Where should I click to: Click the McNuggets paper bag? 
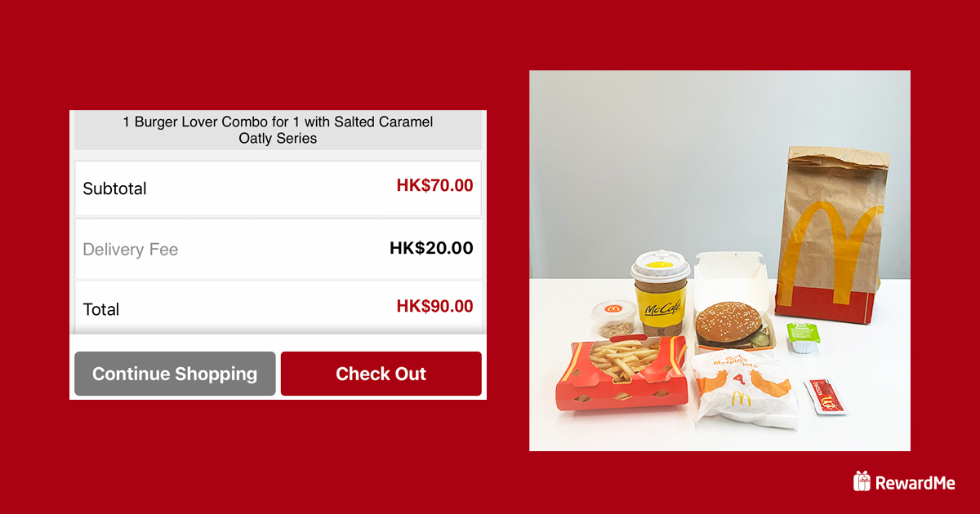click(743, 389)
